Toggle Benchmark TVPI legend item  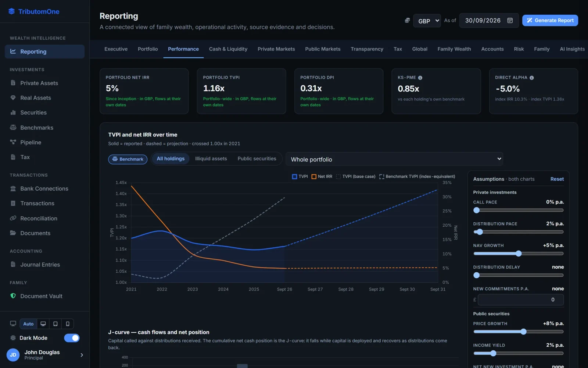pos(417,177)
